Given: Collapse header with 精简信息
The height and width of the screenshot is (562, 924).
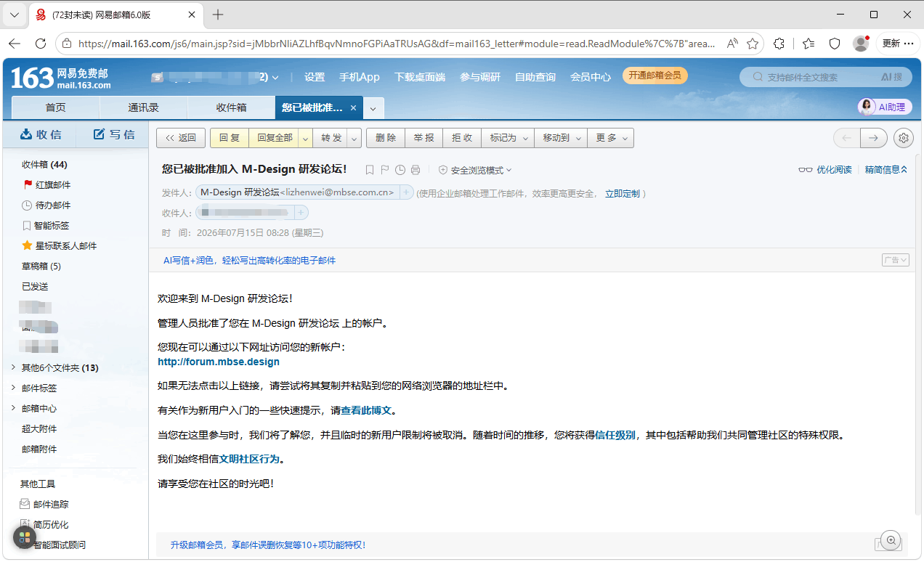Looking at the screenshot, I should (886, 170).
